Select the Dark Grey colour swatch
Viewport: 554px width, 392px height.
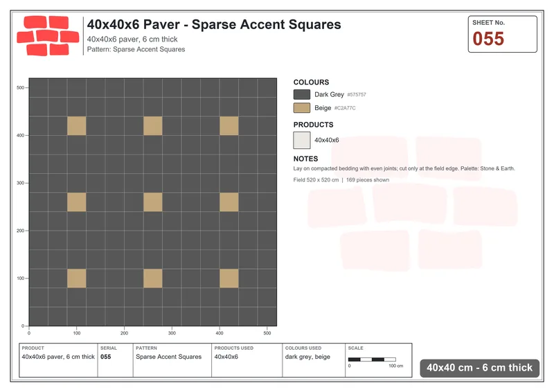coord(302,94)
